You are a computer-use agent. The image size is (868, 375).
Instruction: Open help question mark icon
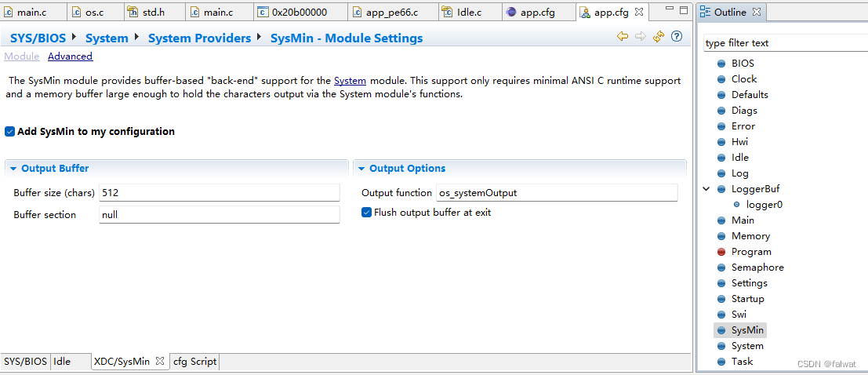[677, 37]
